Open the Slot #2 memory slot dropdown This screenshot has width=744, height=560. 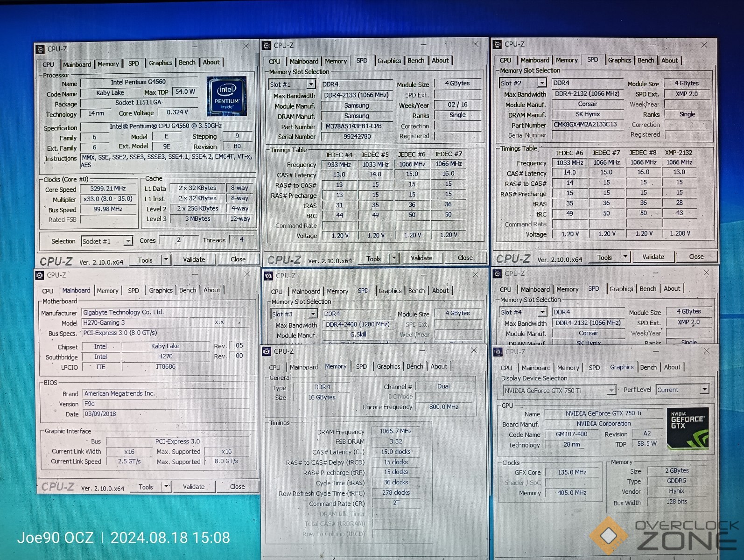542,83
